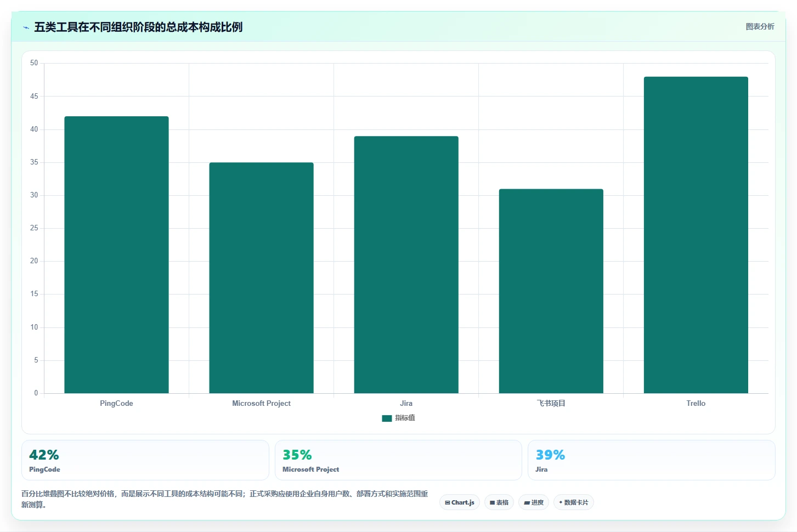Viewport: 797px width, 532px height.
Task: Click the title 五类工具在不同组织阶段的总成本构成比例
Action: (138, 27)
